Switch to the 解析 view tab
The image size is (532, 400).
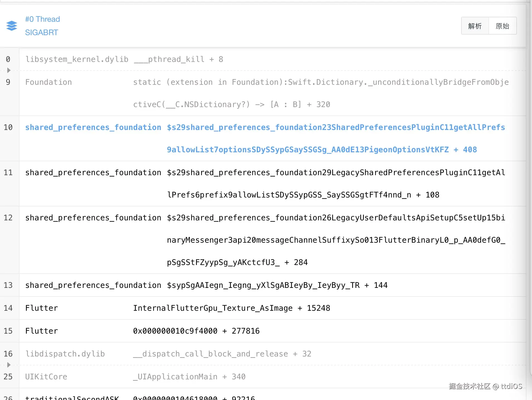coord(475,26)
